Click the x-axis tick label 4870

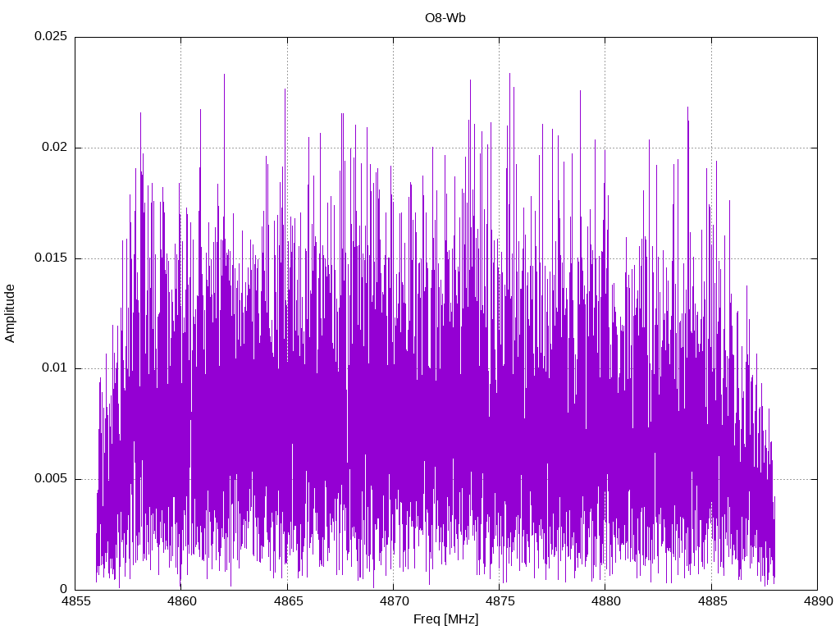click(393, 601)
